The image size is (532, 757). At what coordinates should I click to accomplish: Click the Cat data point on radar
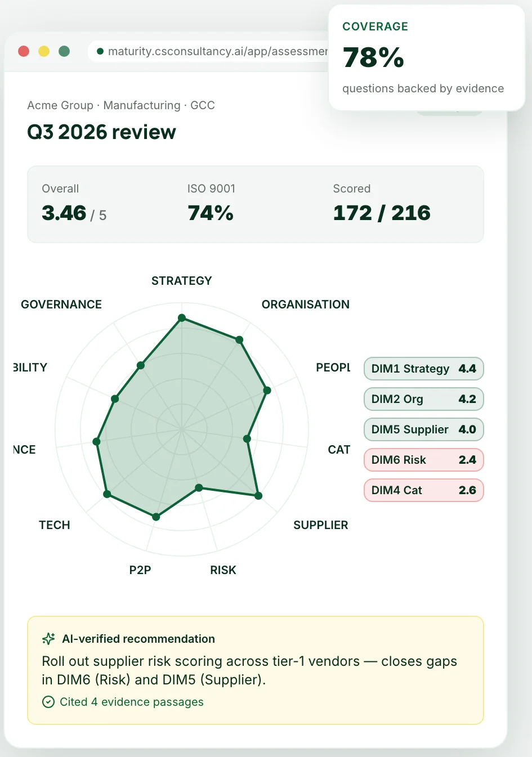(247, 439)
